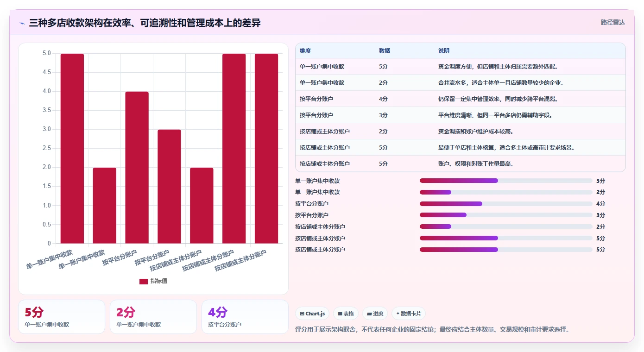The height and width of the screenshot is (352, 644).
Task: Click the 说明 column header
Action: click(x=444, y=51)
